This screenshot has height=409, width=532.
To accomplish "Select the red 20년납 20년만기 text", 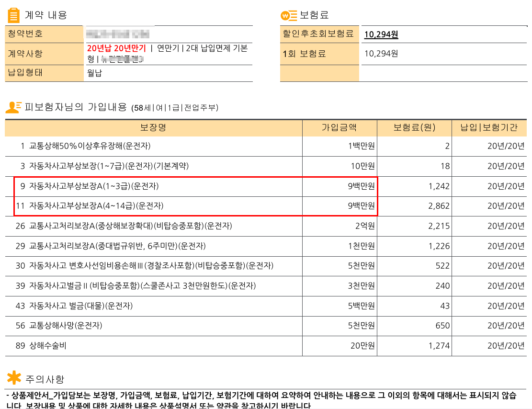I will tap(116, 48).
